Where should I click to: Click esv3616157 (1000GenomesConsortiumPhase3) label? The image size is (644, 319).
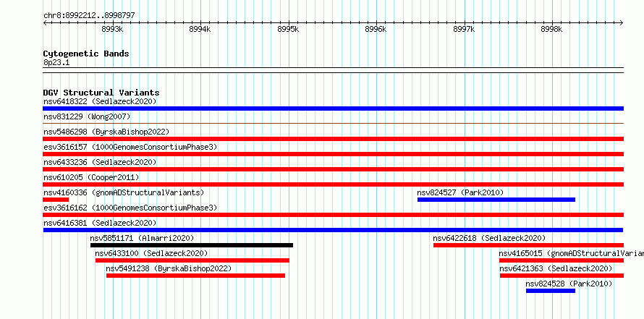pyautogui.click(x=130, y=147)
